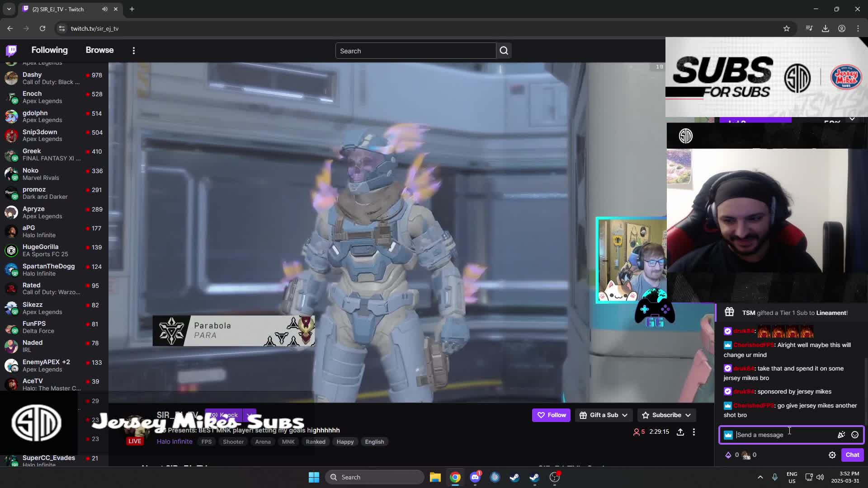Open the Chrome tab search dropdown
Viewport: 868px width, 488px height.
pyautogui.click(x=9, y=9)
